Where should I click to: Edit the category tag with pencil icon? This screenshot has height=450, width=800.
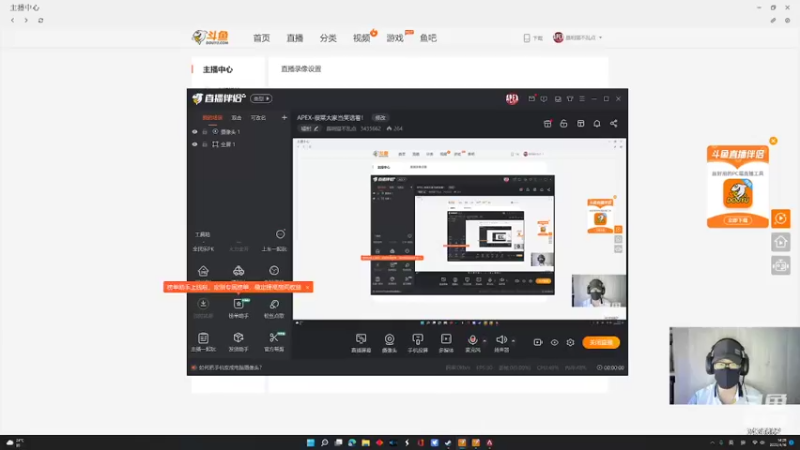(310, 129)
